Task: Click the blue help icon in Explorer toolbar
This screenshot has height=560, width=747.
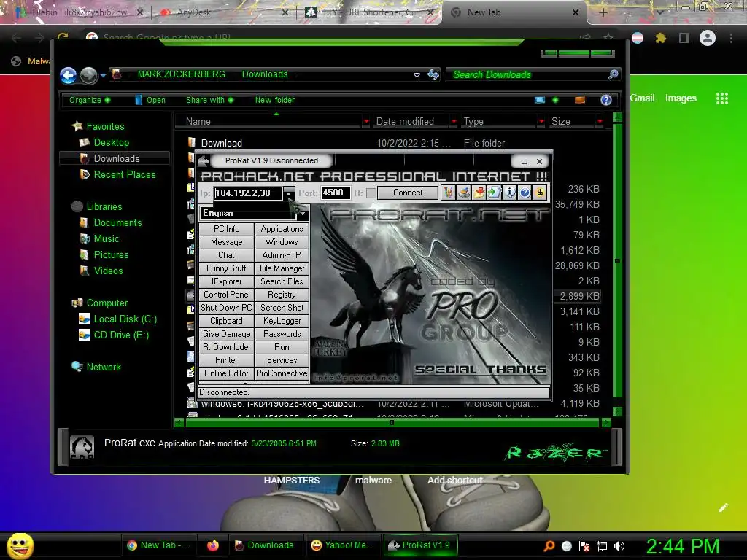Action: pos(606,100)
